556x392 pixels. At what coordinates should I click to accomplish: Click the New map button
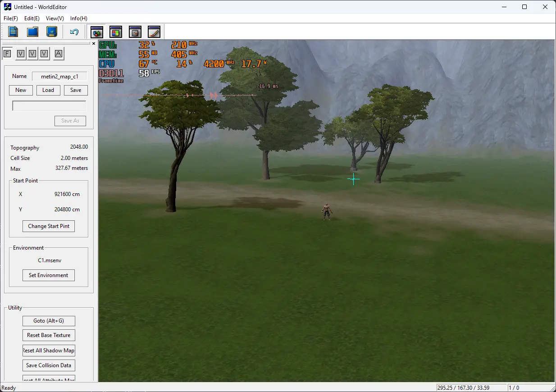coord(21,90)
